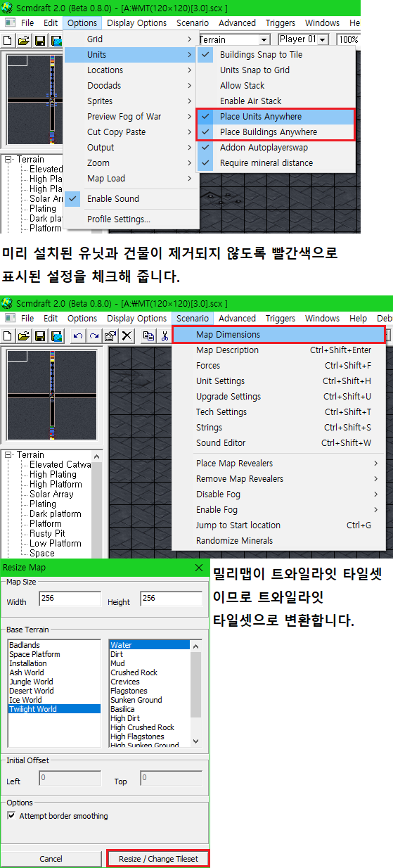Select Solar Array in terrain tree
Screen dimensions: 393x868
click(51, 494)
